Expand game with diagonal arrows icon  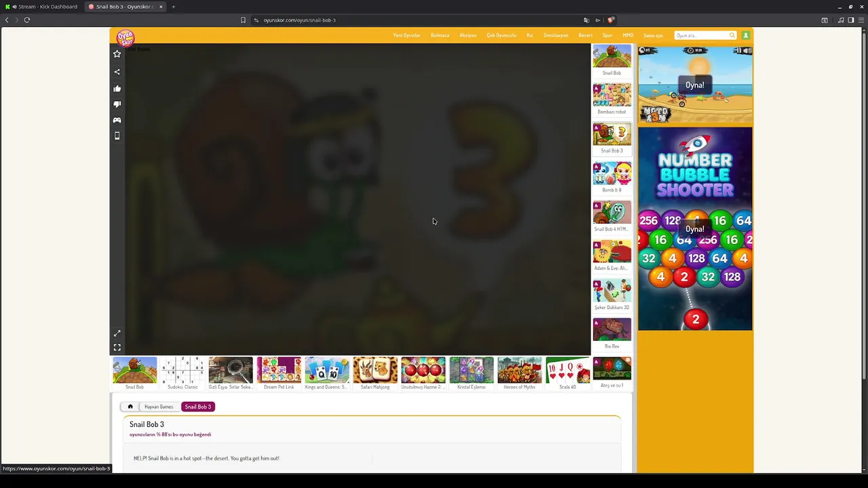coord(117,333)
